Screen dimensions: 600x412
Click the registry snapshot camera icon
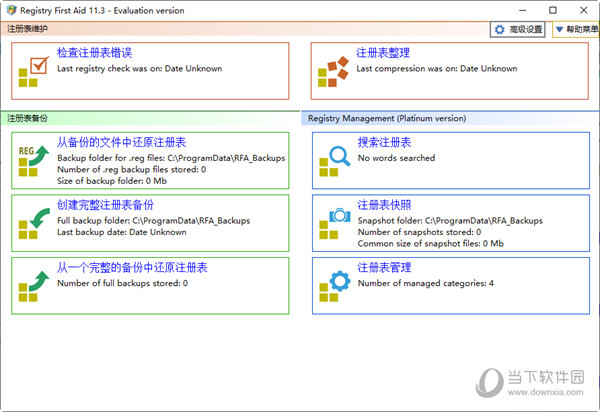click(x=335, y=223)
